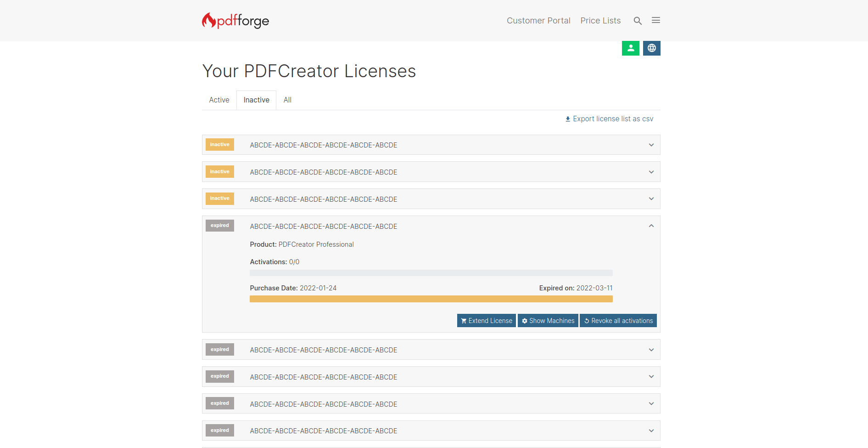Expand the third collapsed expired license chevron
The width and height of the screenshot is (868, 448).
click(x=651, y=404)
